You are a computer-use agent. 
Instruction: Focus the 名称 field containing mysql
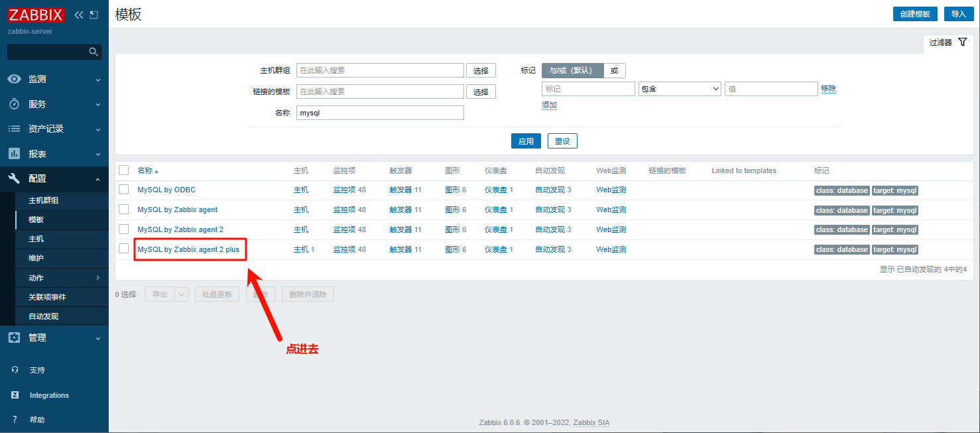coord(380,113)
